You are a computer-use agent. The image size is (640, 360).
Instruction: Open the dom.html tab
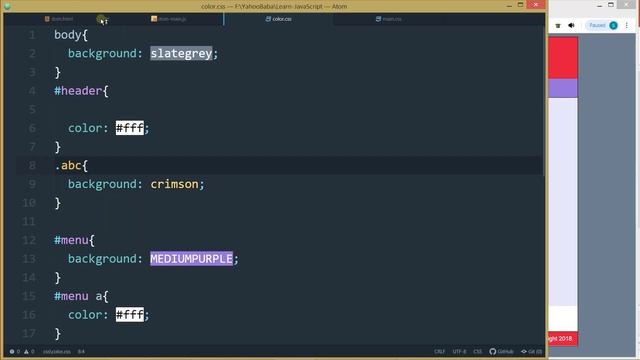(59, 19)
